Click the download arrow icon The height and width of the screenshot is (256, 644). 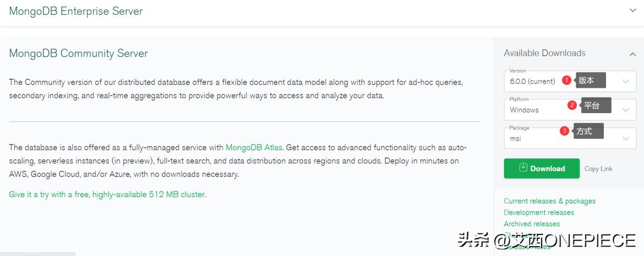tap(523, 168)
